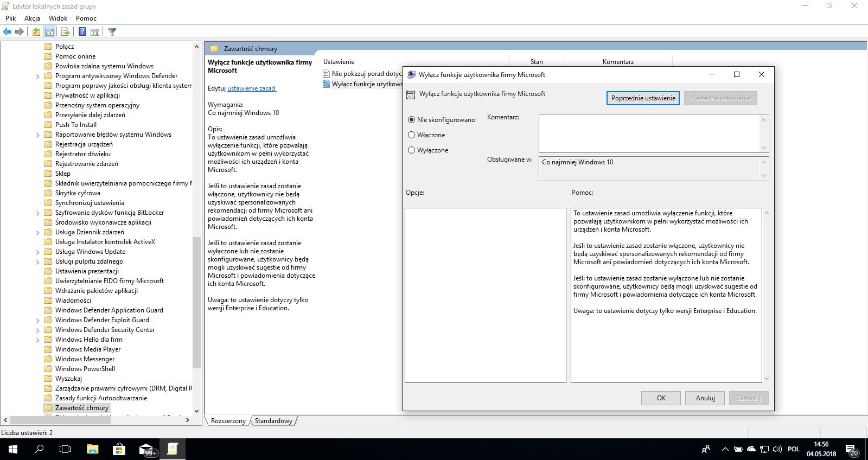Viewport: 868px width, 460px height.
Task: Click the forward arrow in the toolbar
Action: [20, 32]
